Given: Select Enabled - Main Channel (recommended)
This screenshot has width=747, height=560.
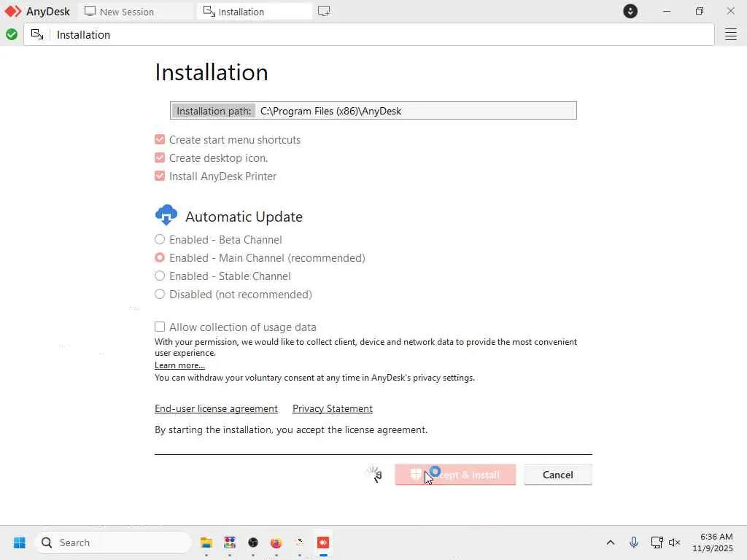Looking at the screenshot, I should coord(160,257).
